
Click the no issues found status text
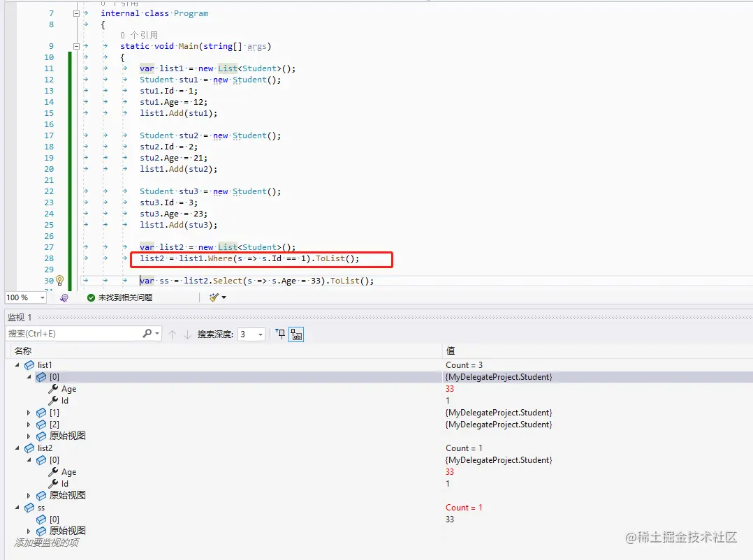click(x=125, y=297)
